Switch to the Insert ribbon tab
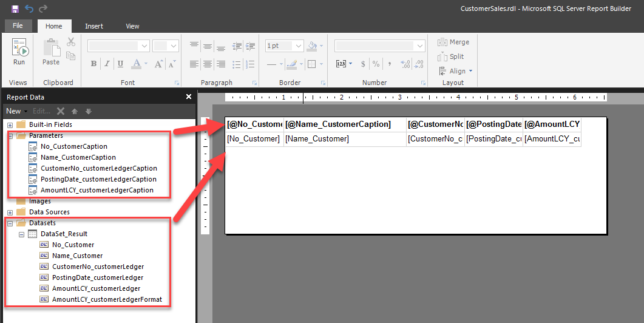This screenshot has width=644, height=323. pos(94,26)
